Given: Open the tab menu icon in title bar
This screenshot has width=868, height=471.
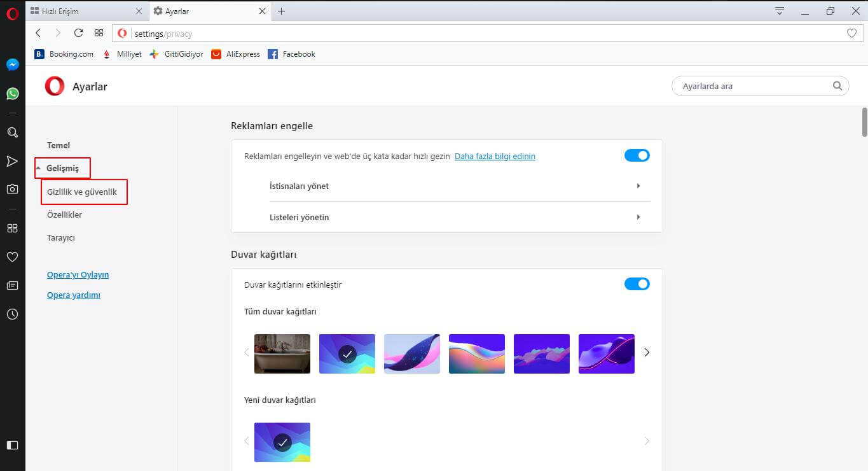Looking at the screenshot, I should point(780,11).
